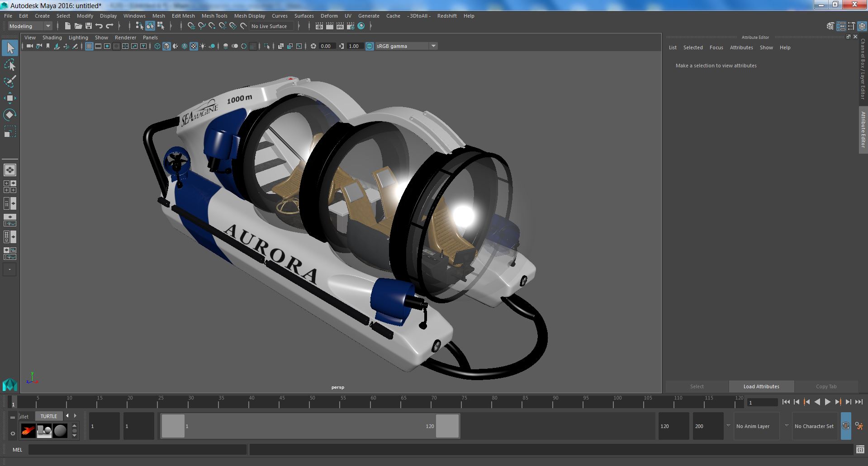Viewport: 868px width, 466px height.
Task: Click the range slider left handle
Action: click(173, 426)
